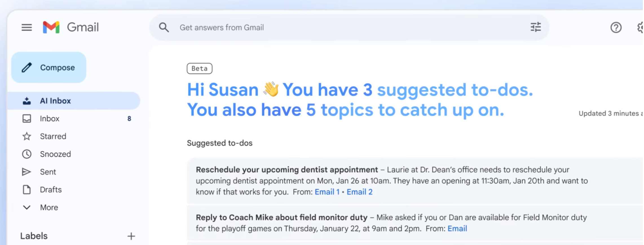The width and height of the screenshot is (644, 245).
Task: Click the Inbox unread count 8
Action: [x=129, y=119]
